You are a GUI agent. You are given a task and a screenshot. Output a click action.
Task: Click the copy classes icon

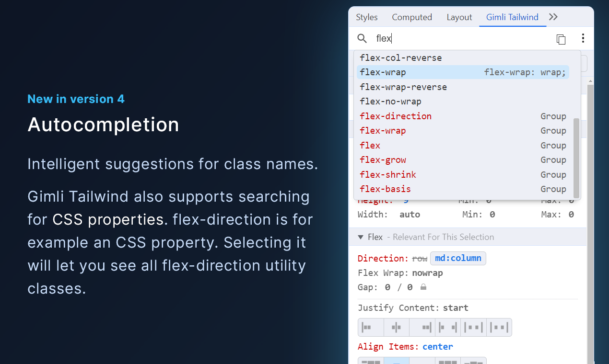pyautogui.click(x=561, y=39)
